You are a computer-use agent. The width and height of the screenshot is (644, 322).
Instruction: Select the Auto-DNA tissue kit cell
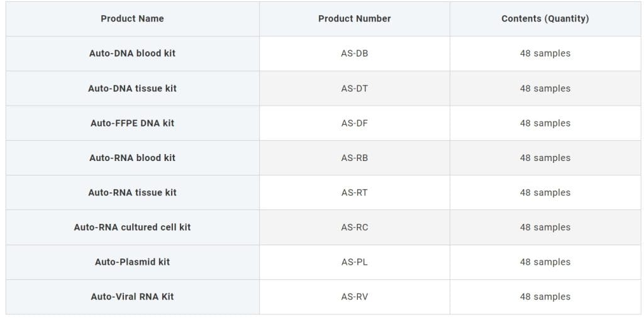click(132, 88)
